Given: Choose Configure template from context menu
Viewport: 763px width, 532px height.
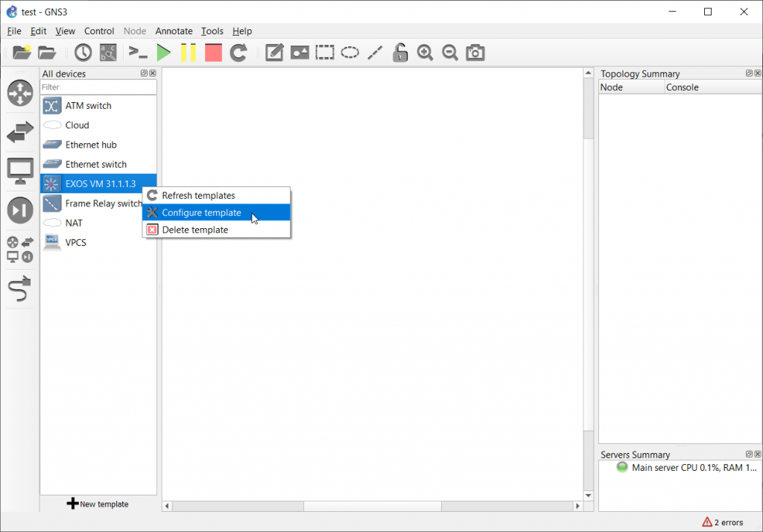Looking at the screenshot, I should (217, 212).
